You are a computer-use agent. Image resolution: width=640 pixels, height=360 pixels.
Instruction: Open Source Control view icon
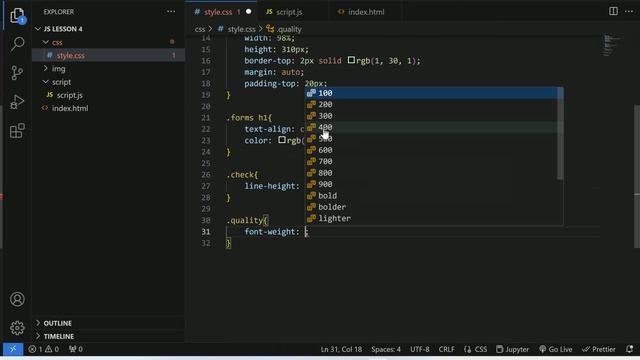point(17,73)
